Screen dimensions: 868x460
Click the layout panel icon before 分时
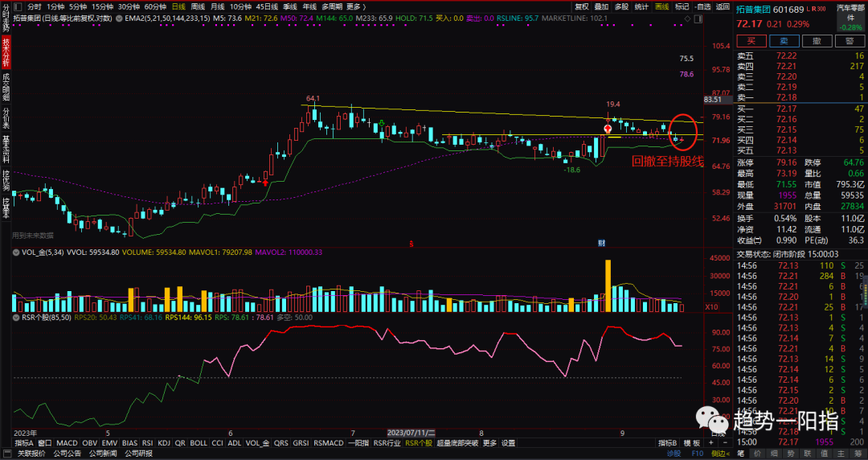(17, 6)
